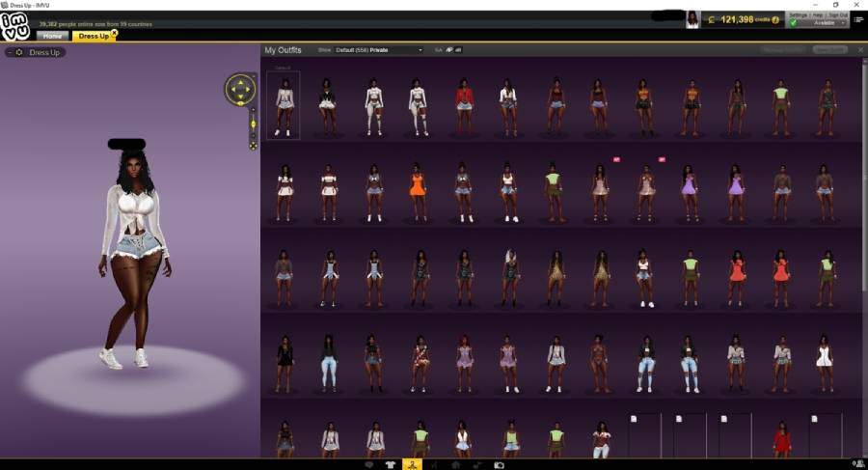Close the Dress Up tab
The height and width of the screenshot is (470, 868).
[x=114, y=33]
